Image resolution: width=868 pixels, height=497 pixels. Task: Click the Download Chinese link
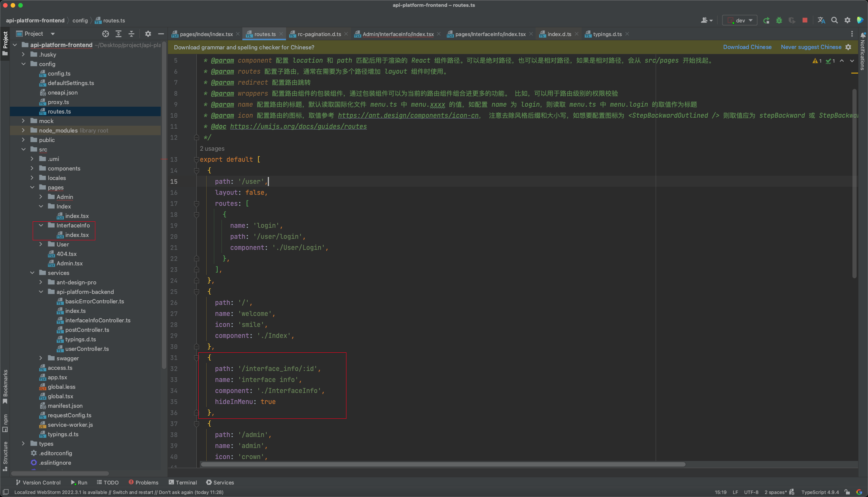point(747,47)
